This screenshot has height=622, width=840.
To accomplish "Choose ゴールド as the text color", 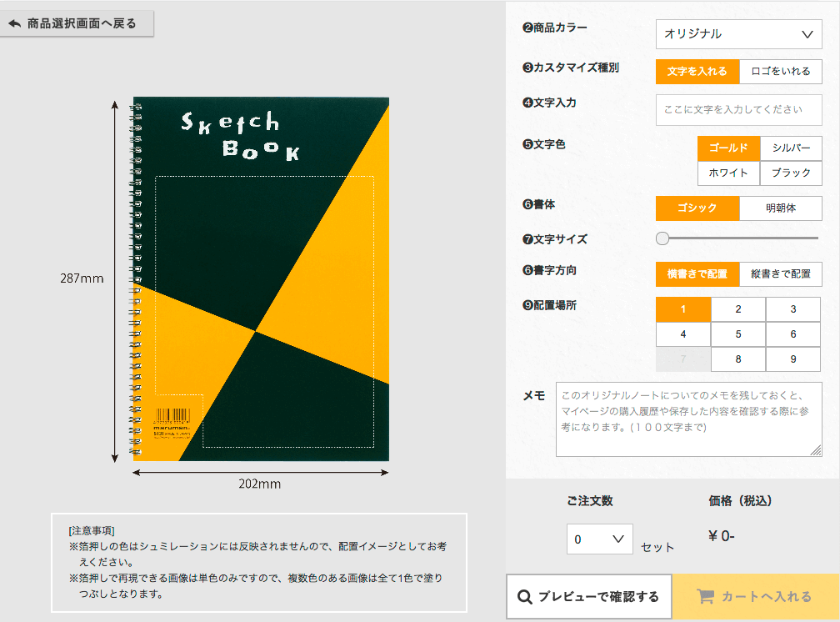I will click(x=728, y=148).
